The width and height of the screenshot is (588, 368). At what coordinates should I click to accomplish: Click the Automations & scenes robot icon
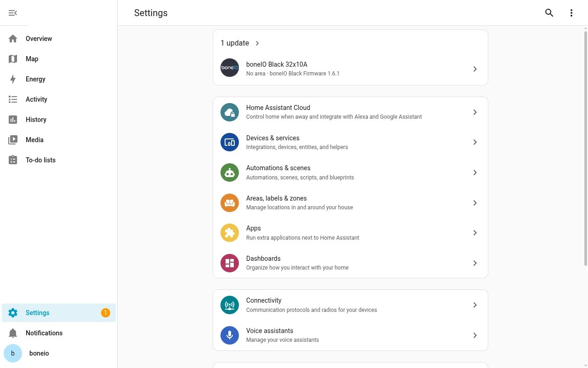coord(230,172)
